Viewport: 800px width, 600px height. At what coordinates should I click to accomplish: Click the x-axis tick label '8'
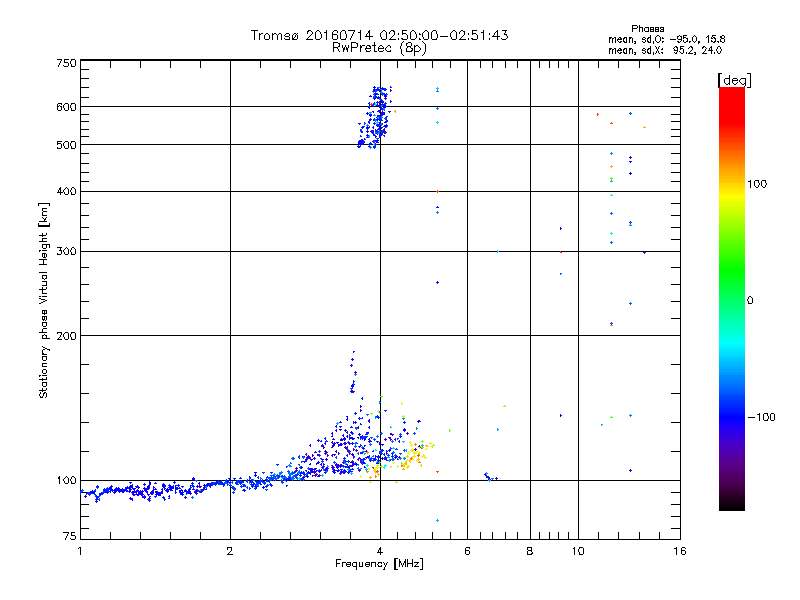click(530, 551)
